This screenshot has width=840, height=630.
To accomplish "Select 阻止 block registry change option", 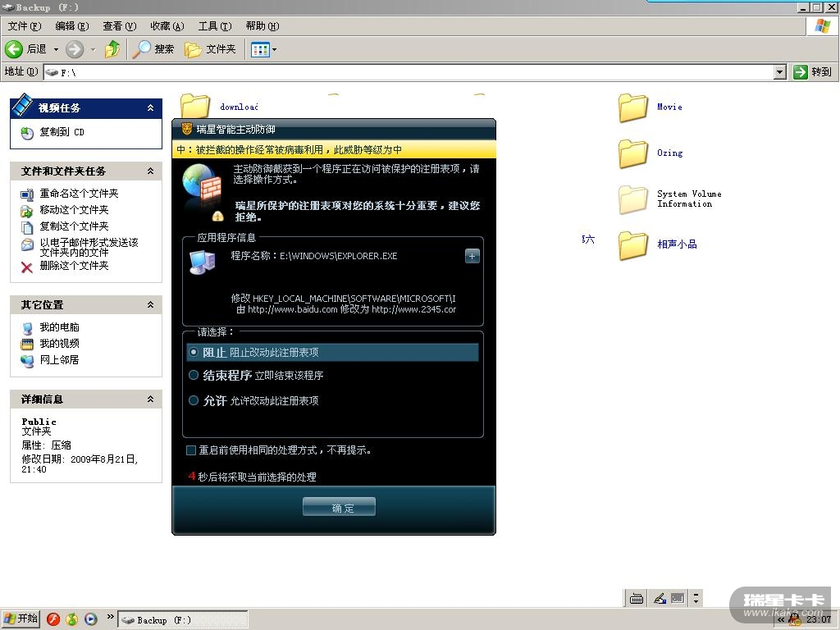I will pyautogui.click(x=333, y=352).
